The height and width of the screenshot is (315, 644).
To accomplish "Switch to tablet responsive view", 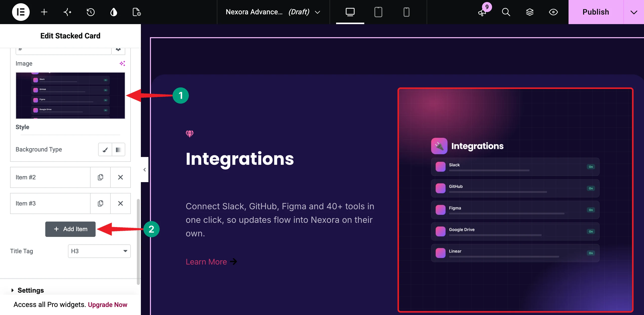I will coord(378,12).
